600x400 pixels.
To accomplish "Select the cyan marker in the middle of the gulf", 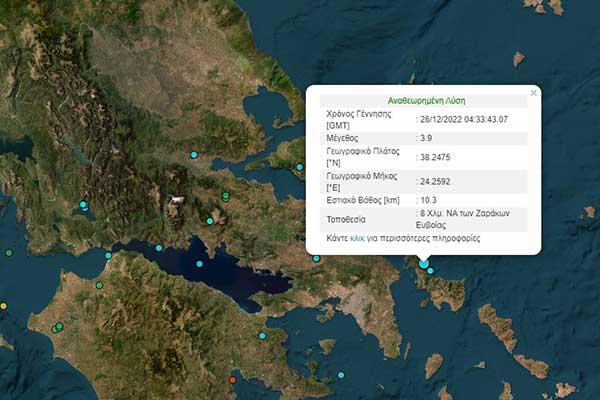I will tap(199, 264).
